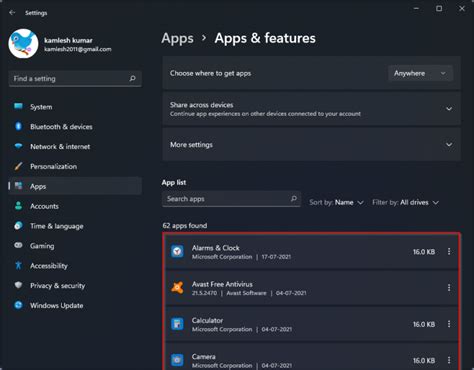Click Apps breadcrumb link in header

177,38
